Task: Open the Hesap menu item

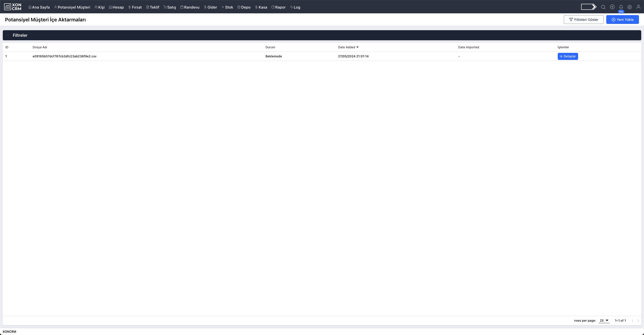Action: tap(116, 7)
